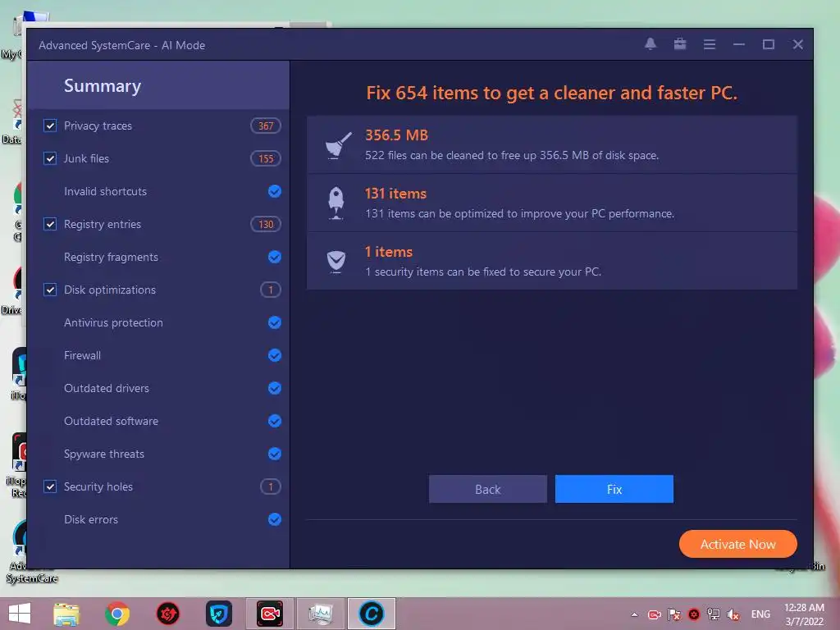Uncheck the Disk optimizations checkbox
840x630 pixels.
[x=50, y=290]
